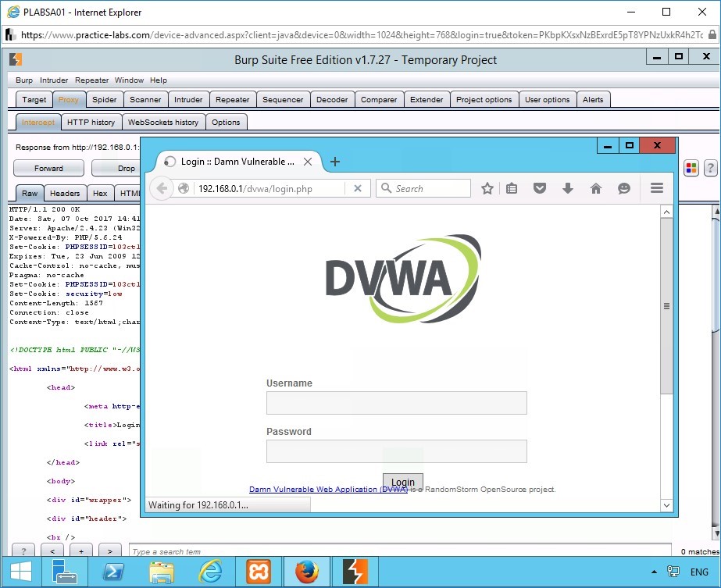Open the Firefox bookmarks list icon

(x=512, y=188)
